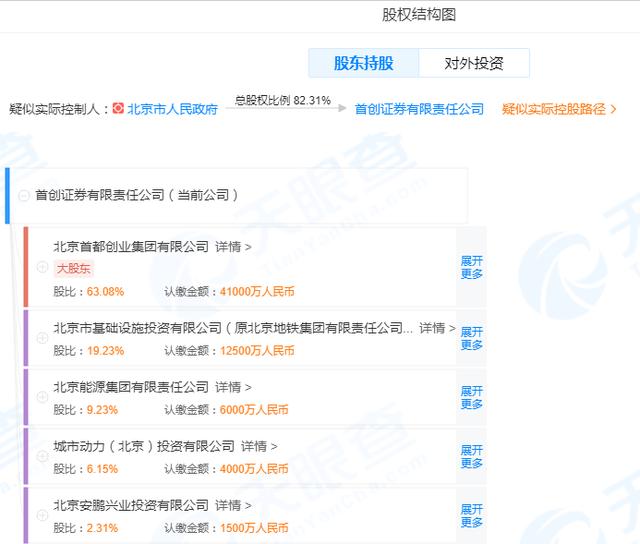Collapse the 首创证券有限责任公司 current company node

click(x=24, y=195)
